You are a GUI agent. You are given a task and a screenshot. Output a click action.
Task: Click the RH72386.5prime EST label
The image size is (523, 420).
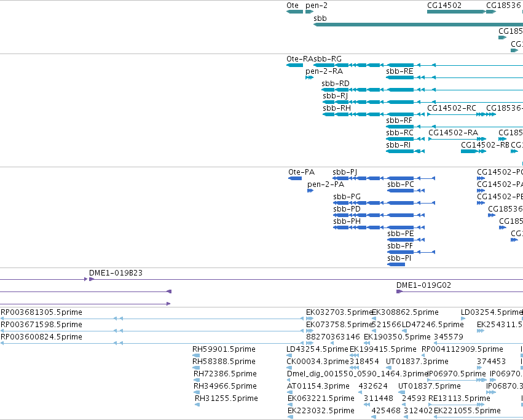pyautogui.click(x=225, y=374)
